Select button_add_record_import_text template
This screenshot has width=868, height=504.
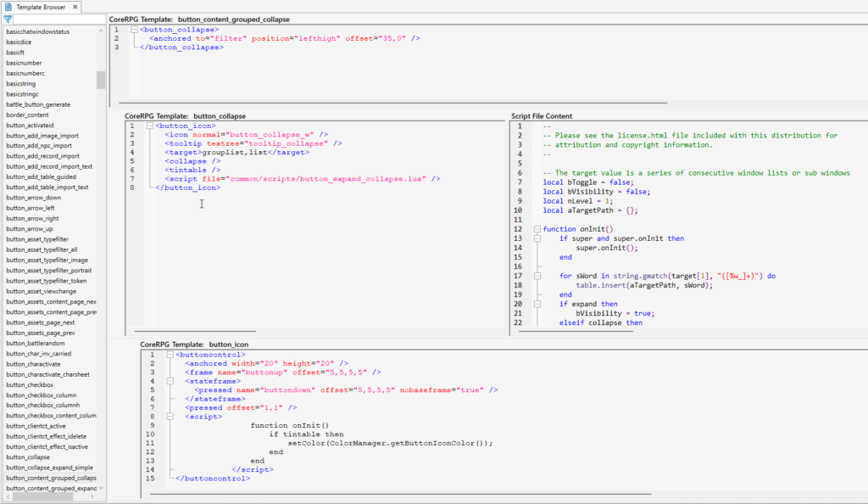click(49, 166)
